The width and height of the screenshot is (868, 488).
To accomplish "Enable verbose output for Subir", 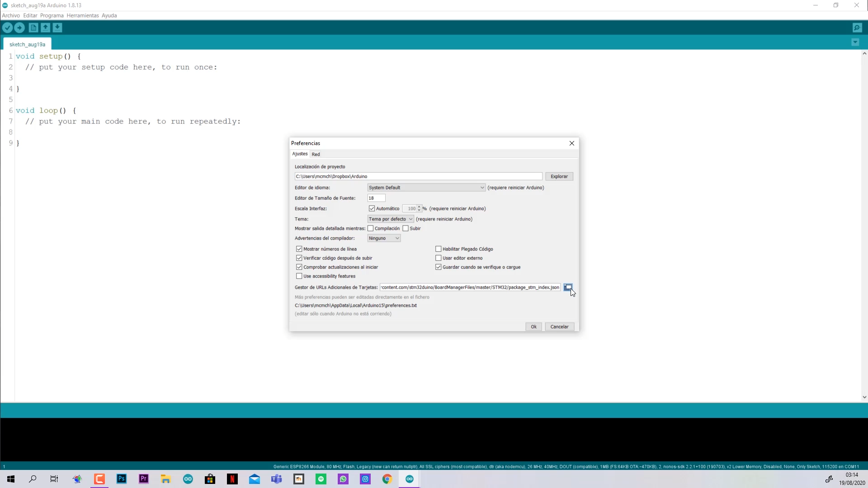I will click(406, 229).
